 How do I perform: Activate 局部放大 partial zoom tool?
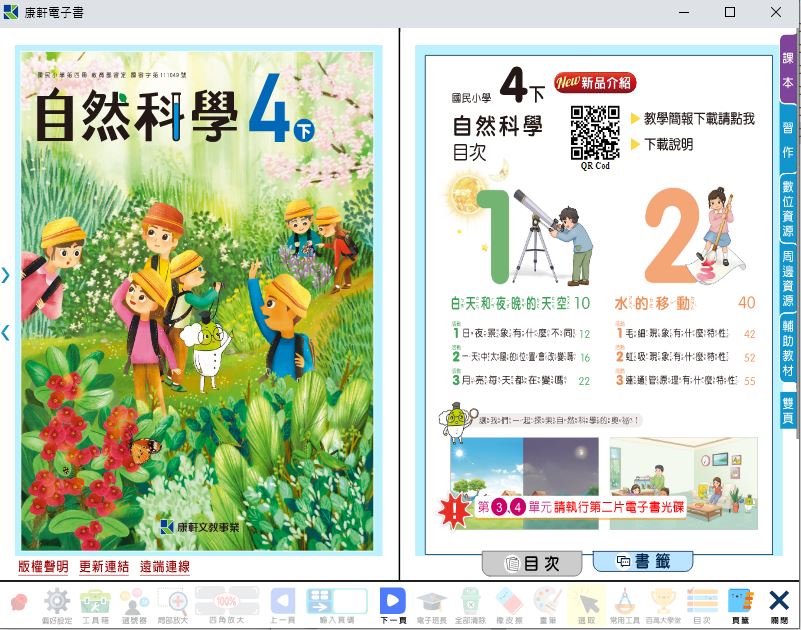pyautogui.click(x=173, y=606)
